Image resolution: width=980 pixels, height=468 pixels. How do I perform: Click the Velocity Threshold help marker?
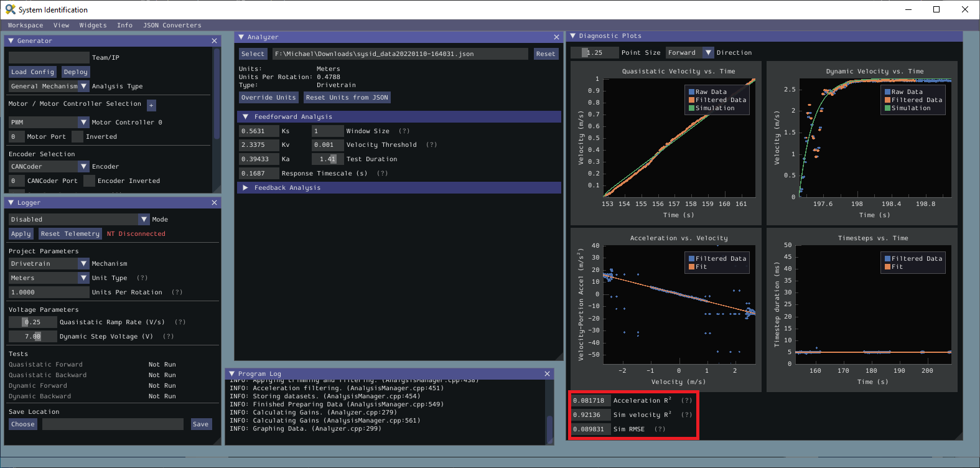click(432, 145)
